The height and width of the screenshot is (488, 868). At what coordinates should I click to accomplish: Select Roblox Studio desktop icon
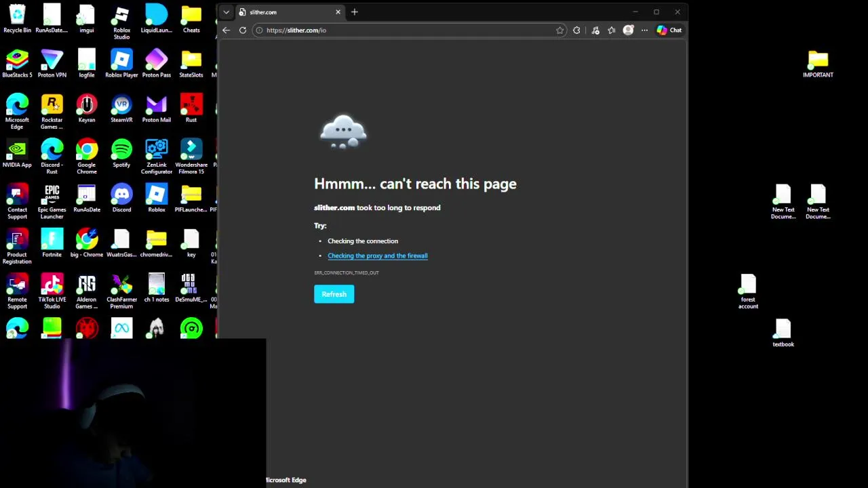click(121, 22)
